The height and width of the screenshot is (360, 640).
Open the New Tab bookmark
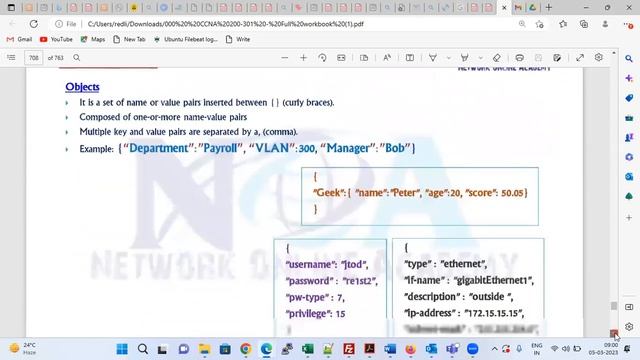coord(129,39)
